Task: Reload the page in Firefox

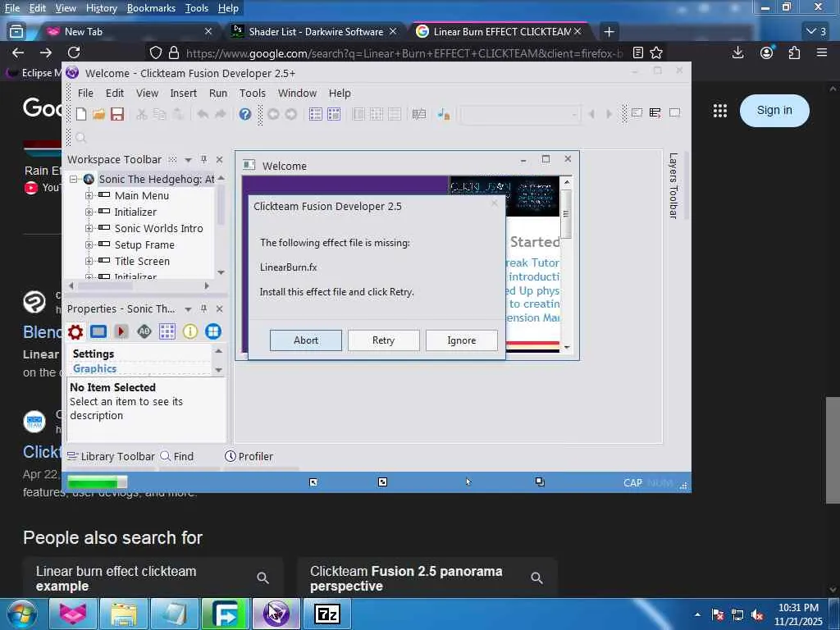Action: coord(74,52)
